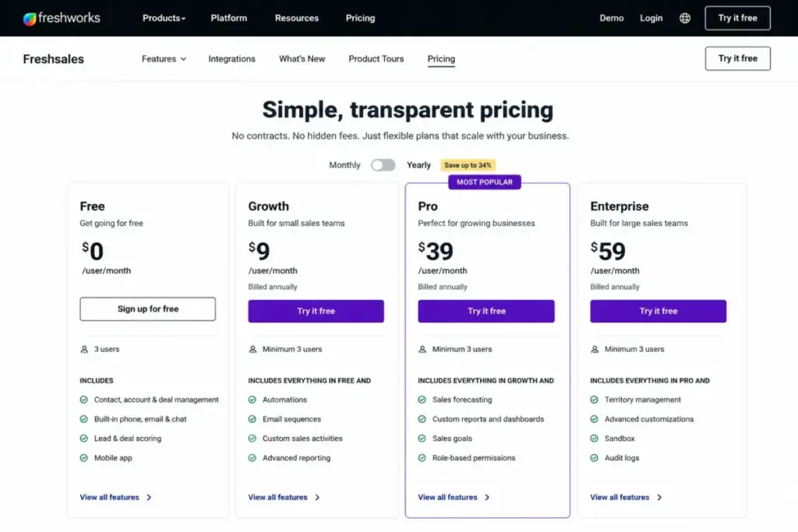Open the Integrations tab
Viewport: 798px width, 532px height.
(231, 59)
